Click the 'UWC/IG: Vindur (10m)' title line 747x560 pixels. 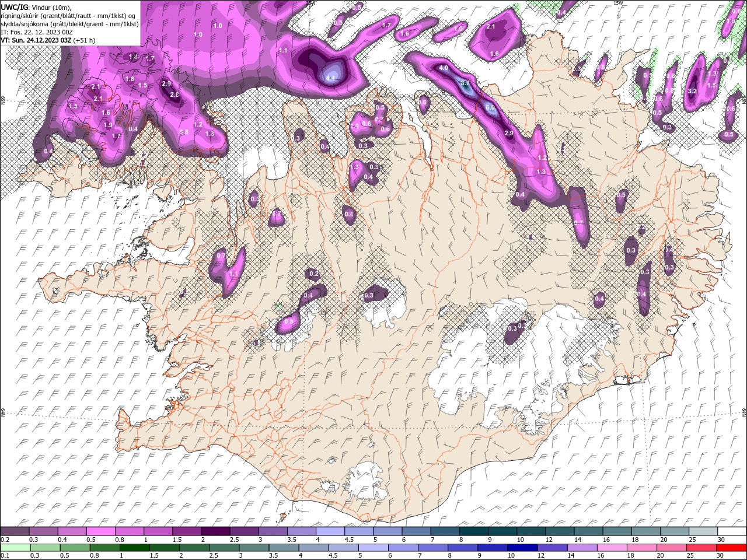(37, 7)
